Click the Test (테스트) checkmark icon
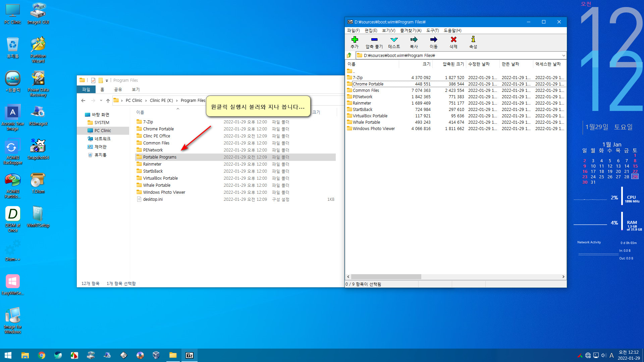 (394, 40)
